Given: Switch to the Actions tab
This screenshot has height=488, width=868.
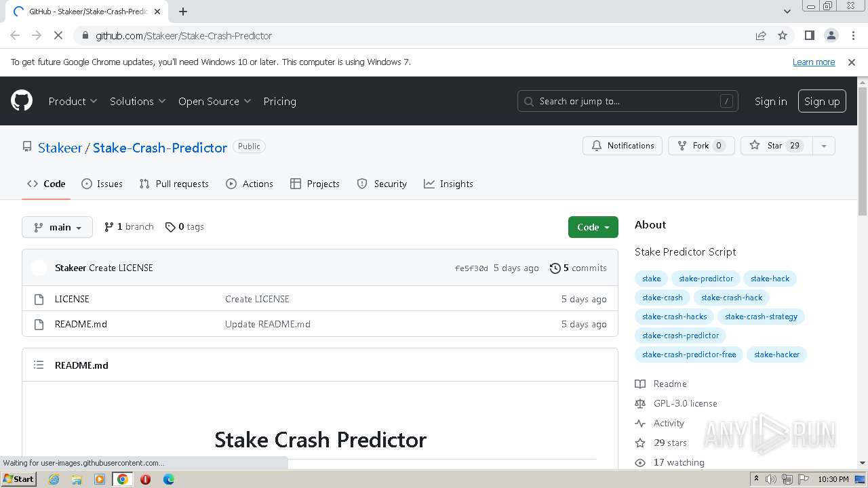Looking at the screenshot, I should point(250,184).
